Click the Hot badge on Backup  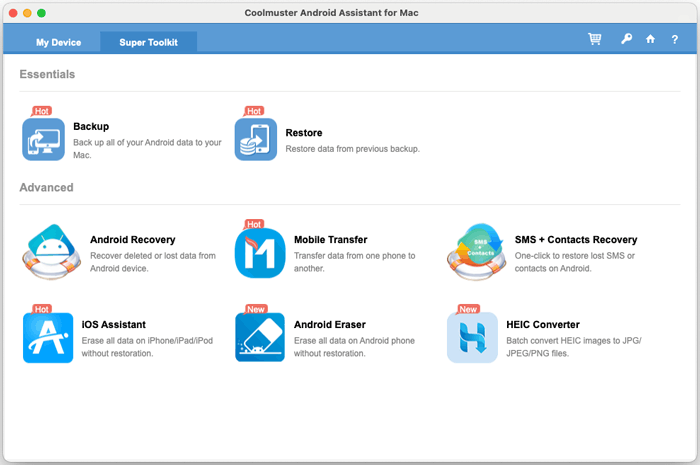(x=42, y=111)
